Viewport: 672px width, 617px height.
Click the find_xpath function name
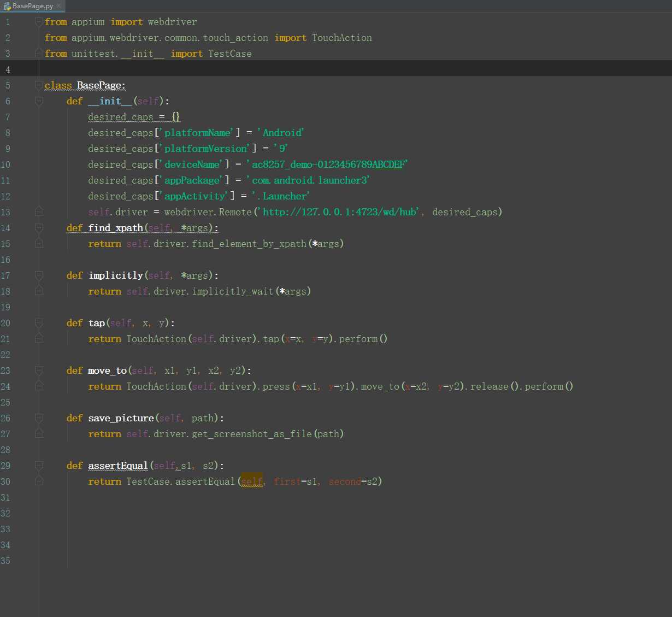coord(116,228)
